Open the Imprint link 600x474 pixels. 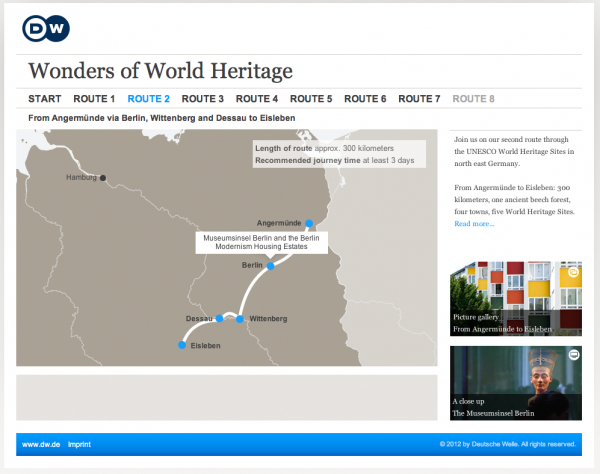(x=80, y=444)
